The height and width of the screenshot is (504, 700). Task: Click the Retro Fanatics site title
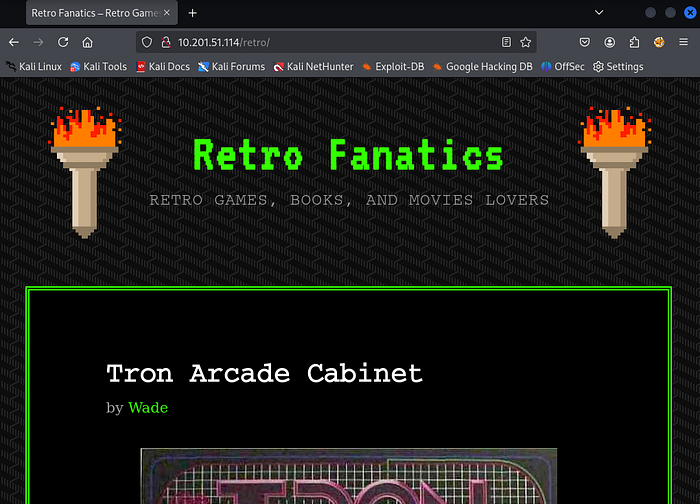[x=349, y=155]
